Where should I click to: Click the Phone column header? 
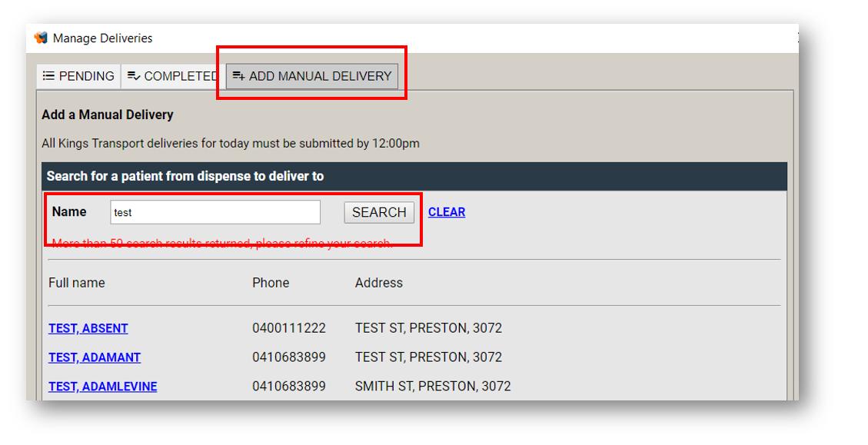click(x=271, y=283)
